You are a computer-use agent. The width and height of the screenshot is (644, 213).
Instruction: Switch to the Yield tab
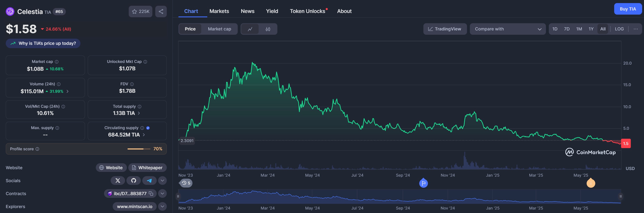click(x=272, y=11)
